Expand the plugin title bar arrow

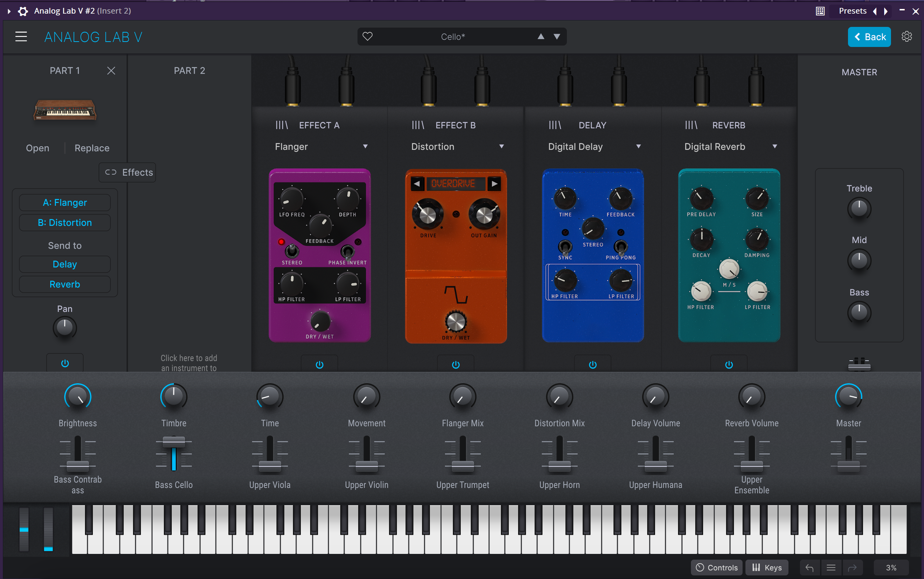pyautogui.click(x=9, y=11)
